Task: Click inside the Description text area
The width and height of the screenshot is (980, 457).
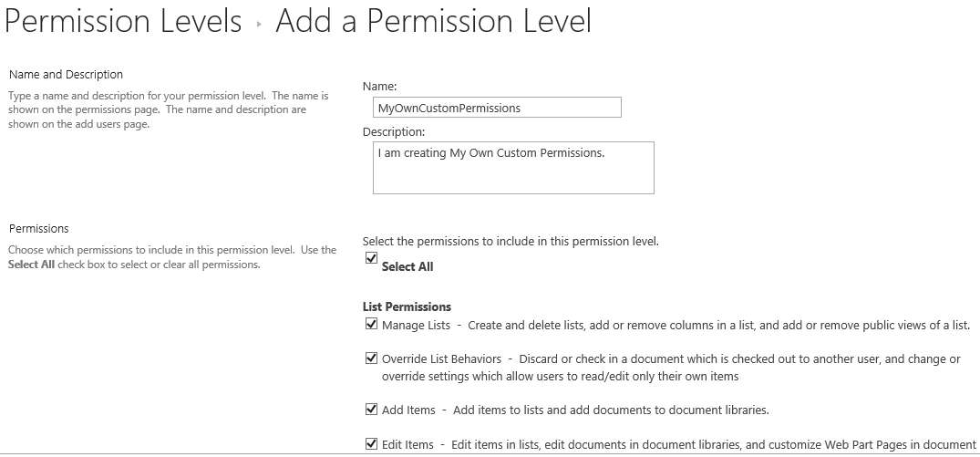Action: pyautogui.click(x=513, y=168)
